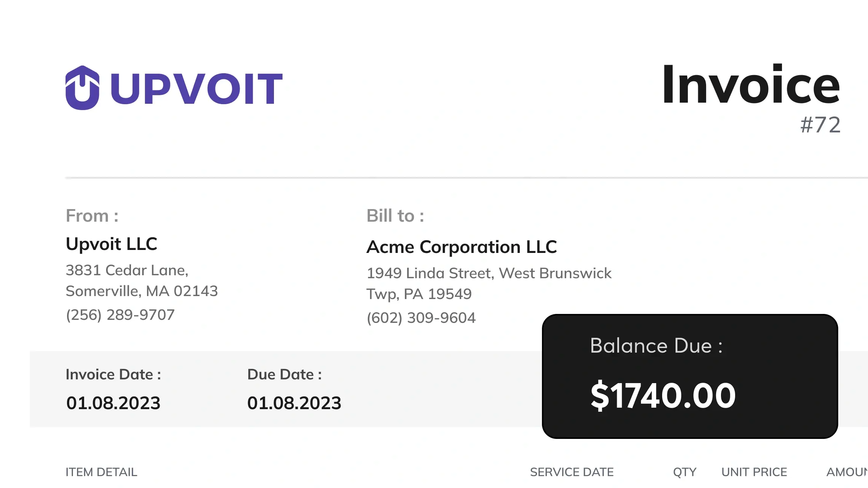Click the 1949 Linda Street address line
Viewport: 868px width, 488px height.
point(489,273)
